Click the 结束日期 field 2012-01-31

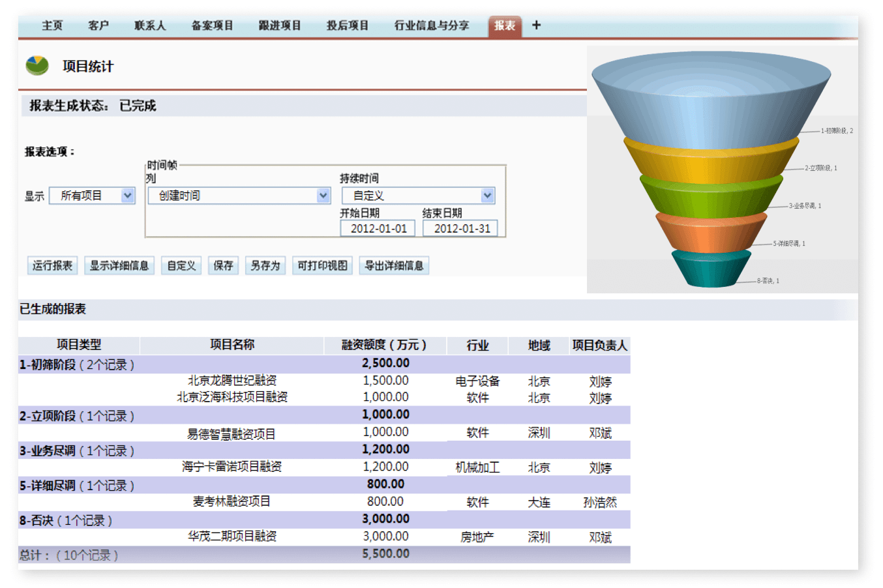click(x=460, y=229)
